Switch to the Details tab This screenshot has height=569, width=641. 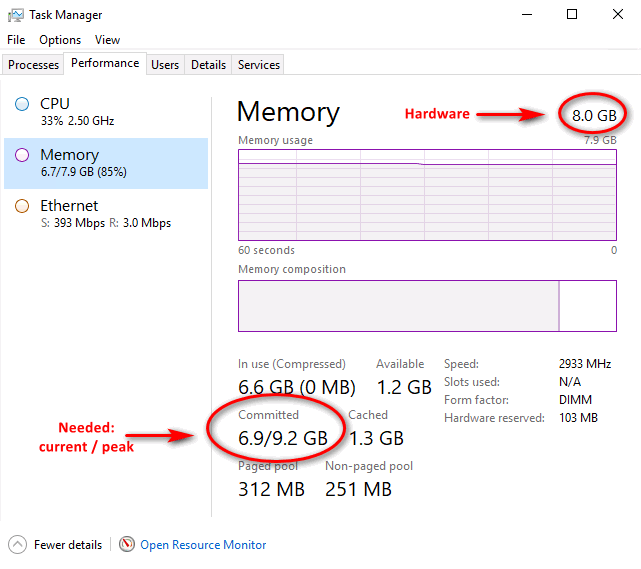coord(208,65)
